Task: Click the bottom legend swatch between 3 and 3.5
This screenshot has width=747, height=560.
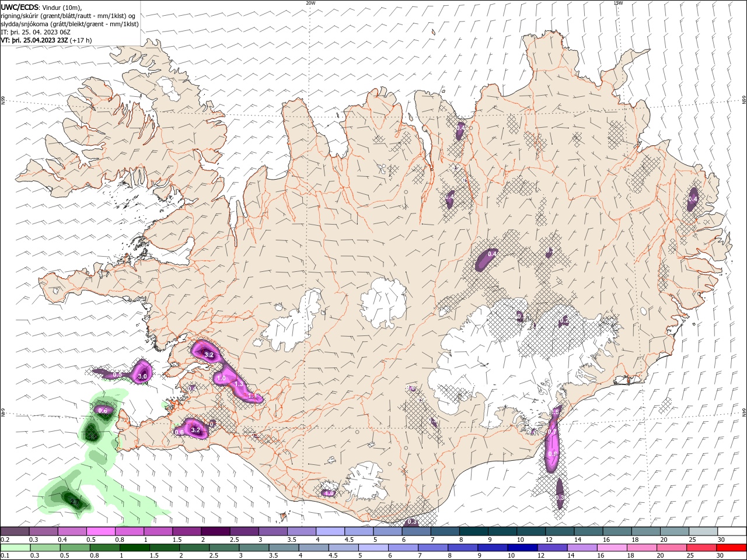Action: pos(253,548)
